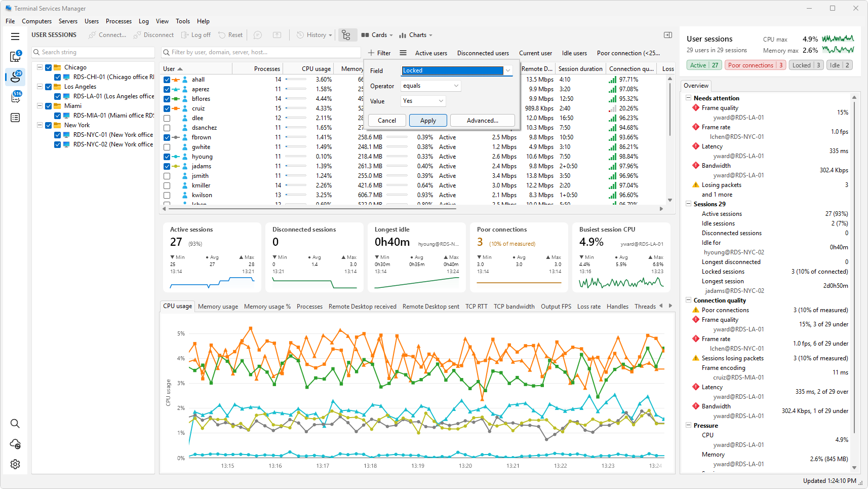Open the History dropdown

(314, 35)
